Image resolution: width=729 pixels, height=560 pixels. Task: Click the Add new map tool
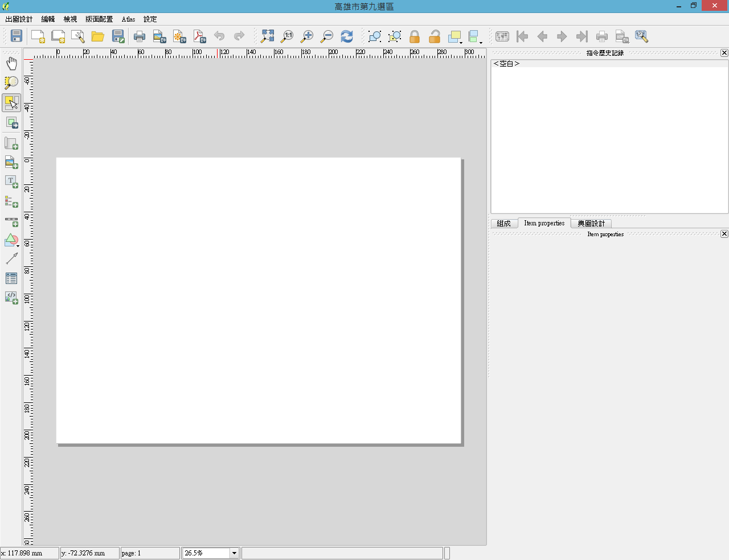pos(11,143)
